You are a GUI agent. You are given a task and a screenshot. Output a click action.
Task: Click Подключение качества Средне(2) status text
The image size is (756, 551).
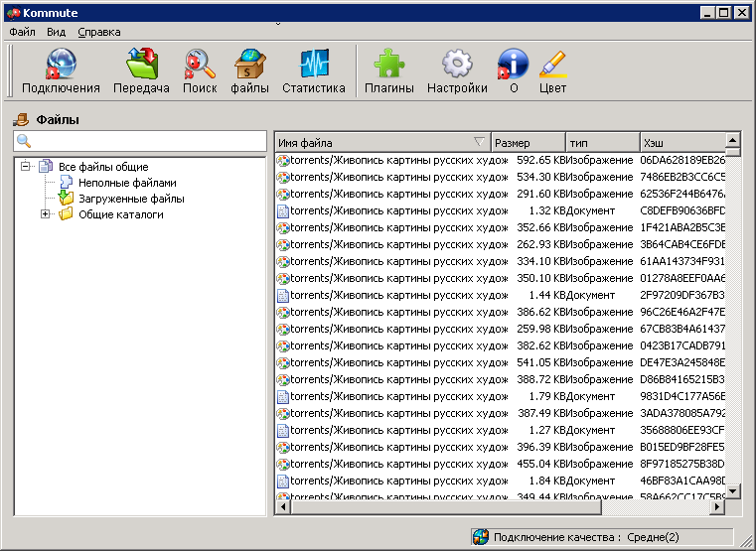coord(586,537)
